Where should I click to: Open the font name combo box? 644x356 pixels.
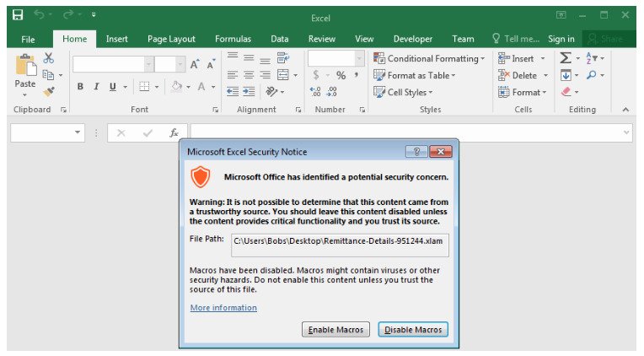(113, 65)
